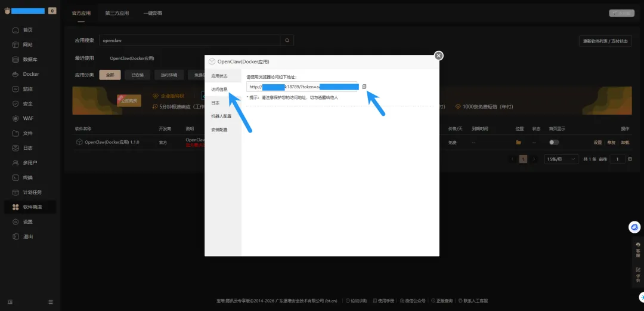The height and width of the screenshot is (311, 644).
Task: Go to the next page arrow
Action: point(534,159)
